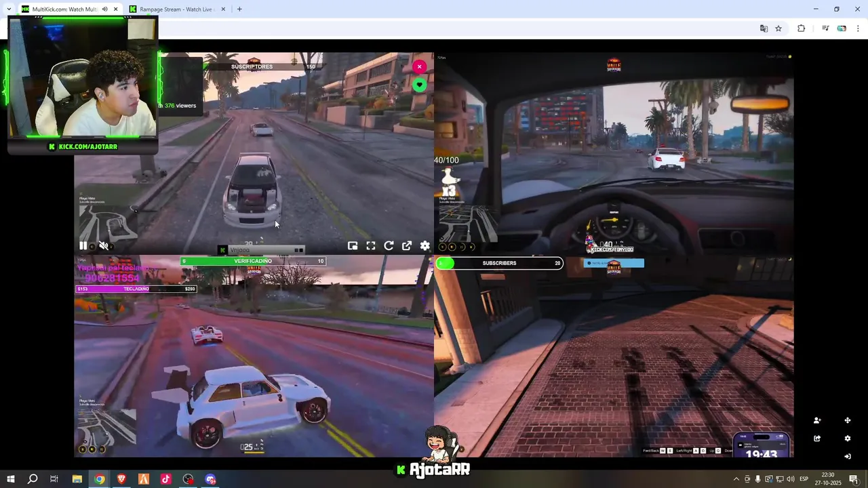Click the bottom-right stream video

[614, 357]
